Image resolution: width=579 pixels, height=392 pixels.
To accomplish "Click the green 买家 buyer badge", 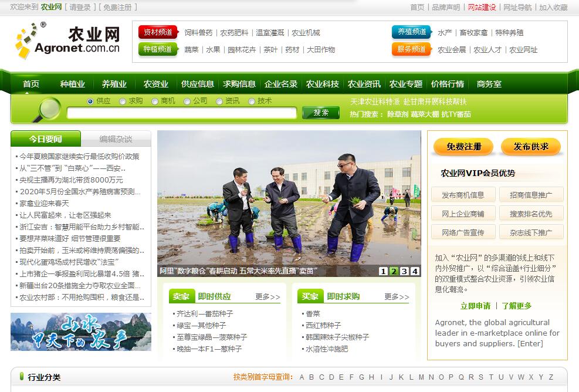I will 310,296.
